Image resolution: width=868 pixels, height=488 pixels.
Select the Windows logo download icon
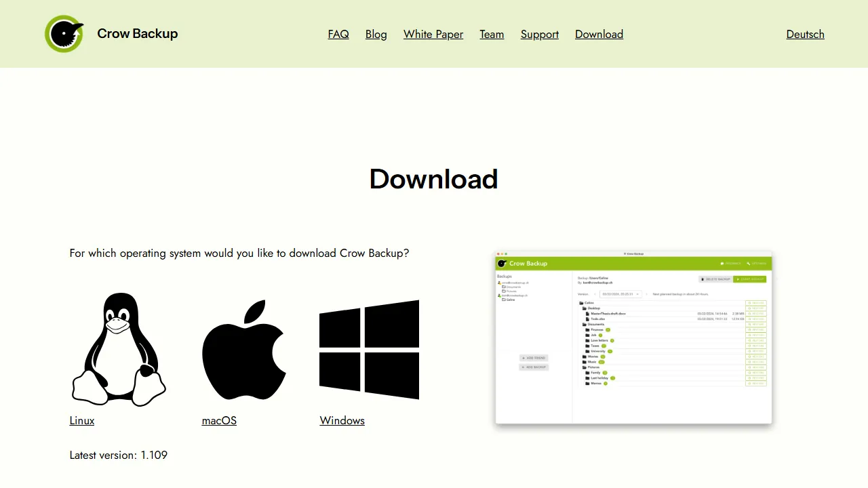pos(369,350)
